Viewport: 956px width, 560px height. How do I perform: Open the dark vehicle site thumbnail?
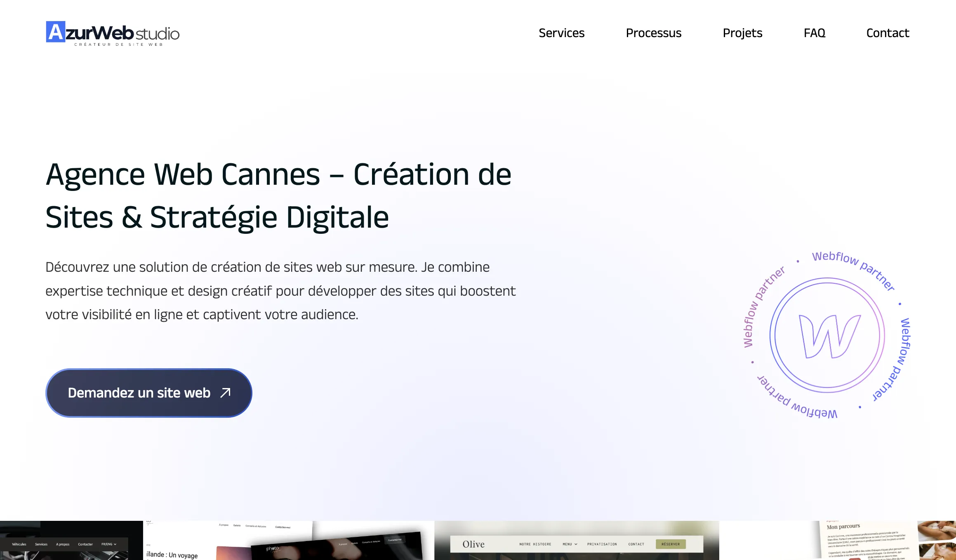tap(71, 540)
